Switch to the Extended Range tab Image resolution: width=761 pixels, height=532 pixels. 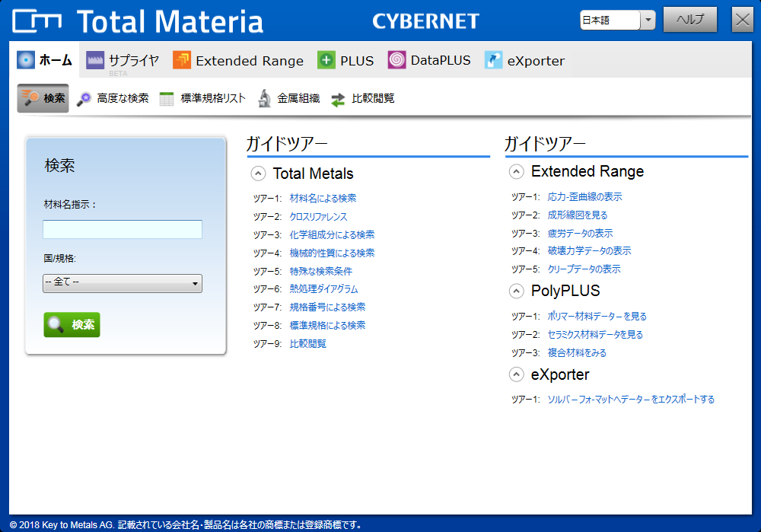pyautogui.click(x=237, y=60)
